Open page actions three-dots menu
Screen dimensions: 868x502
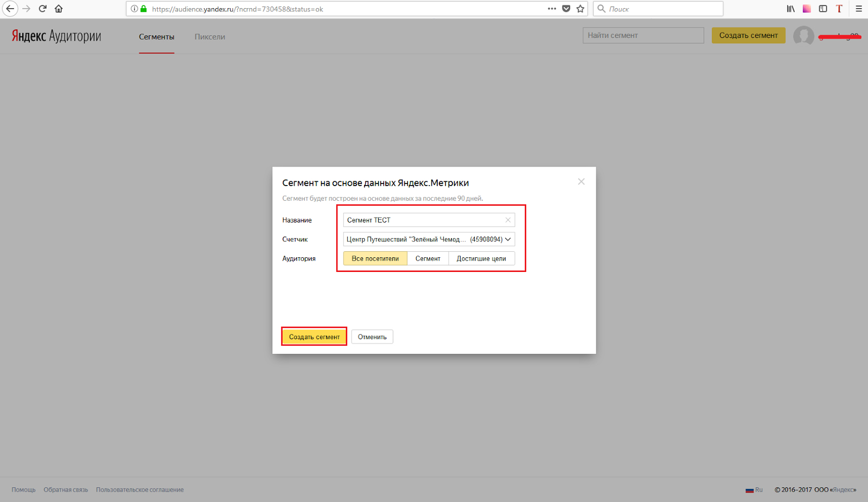pos(552,9)
